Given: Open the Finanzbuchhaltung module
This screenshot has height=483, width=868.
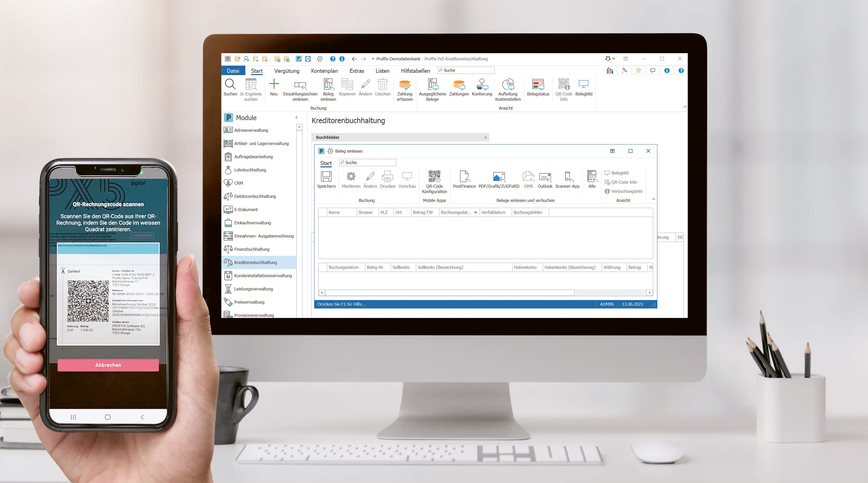Looking at the screenshot, I should pyautogui.click(x=251, y=249).
